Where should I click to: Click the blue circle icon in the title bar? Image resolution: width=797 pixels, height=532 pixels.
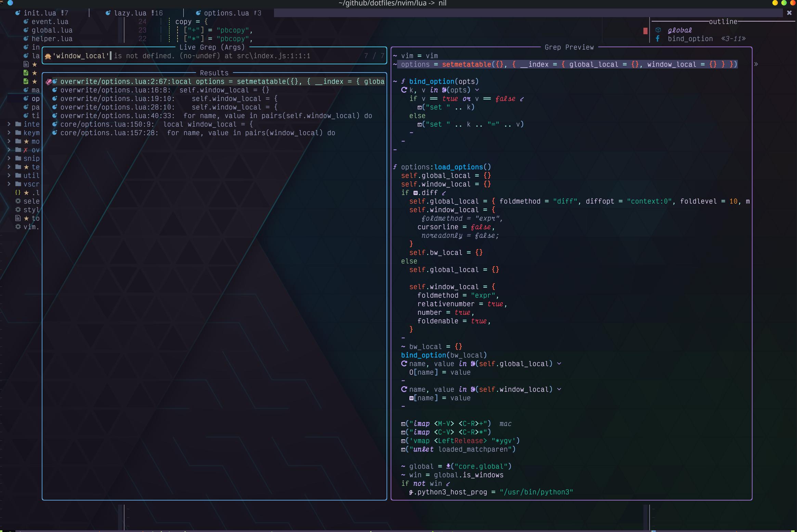click(x=10, y=3)
